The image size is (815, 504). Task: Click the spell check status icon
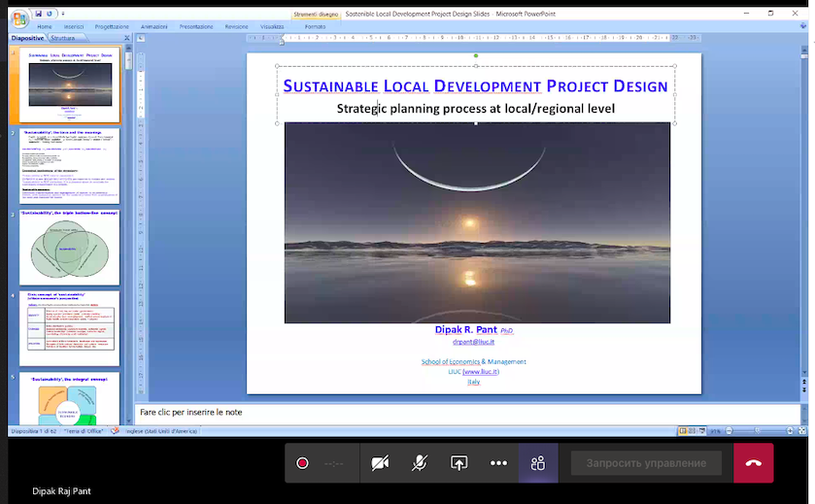tap(115, 430)
